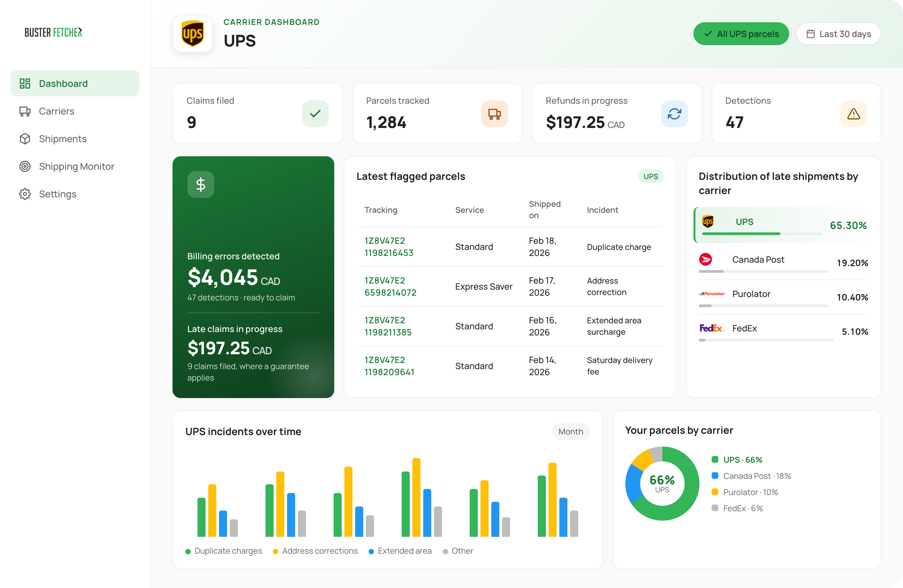Click the FedEx logo icon
Viewport: 903px width, 588px height.
click(712, 328)
